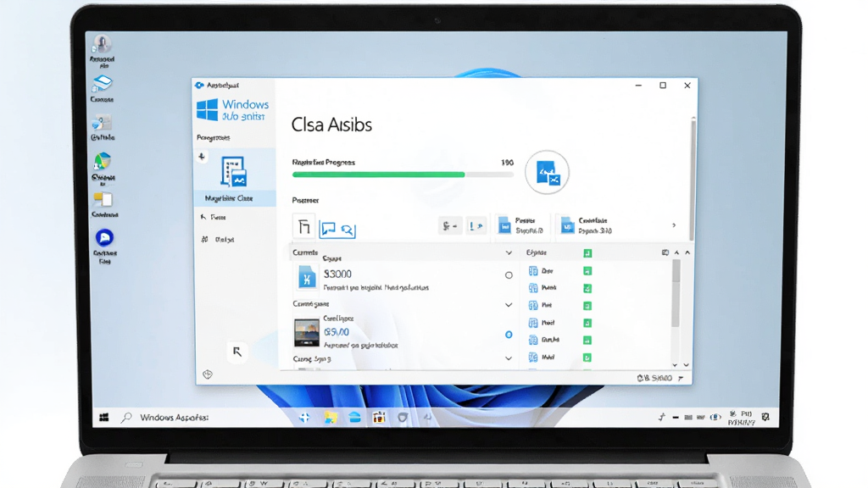Open the user profile desktop icon at top
The width and height of the screenshot is (868, 488).
(102, 44)
